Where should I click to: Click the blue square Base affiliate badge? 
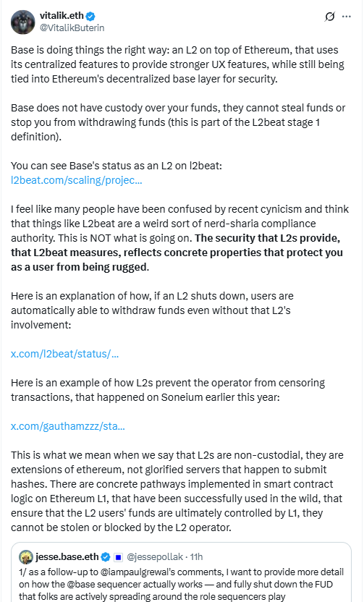tap(118, 557)
